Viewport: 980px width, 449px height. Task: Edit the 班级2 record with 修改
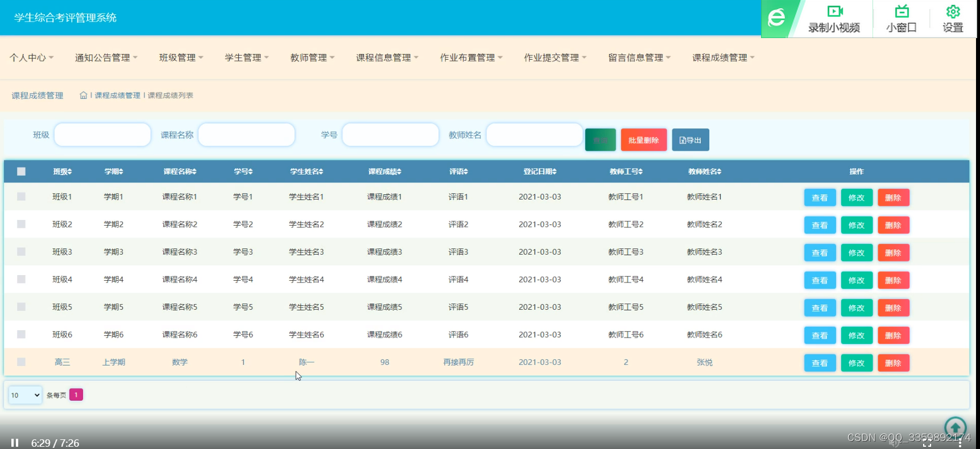tap(857, 225)
